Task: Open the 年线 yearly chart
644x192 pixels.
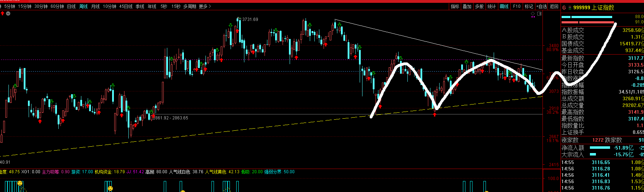Action: pyautogui.click(x=152, y=6)
